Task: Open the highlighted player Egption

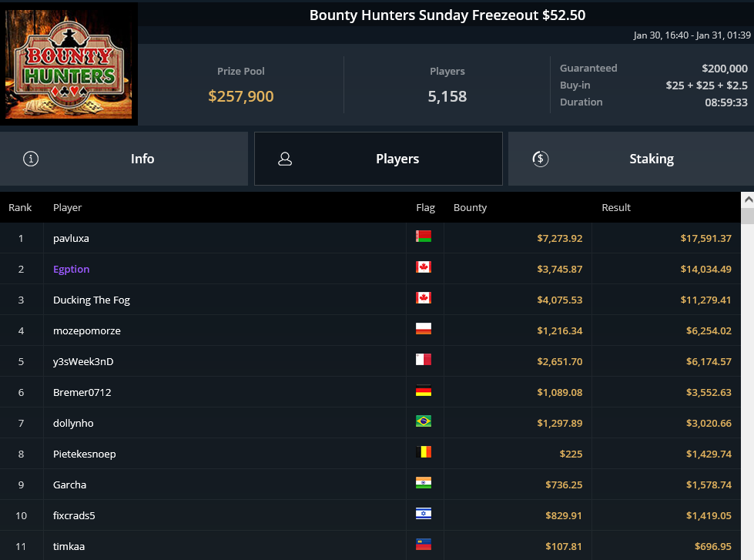Action: [71, 270]
